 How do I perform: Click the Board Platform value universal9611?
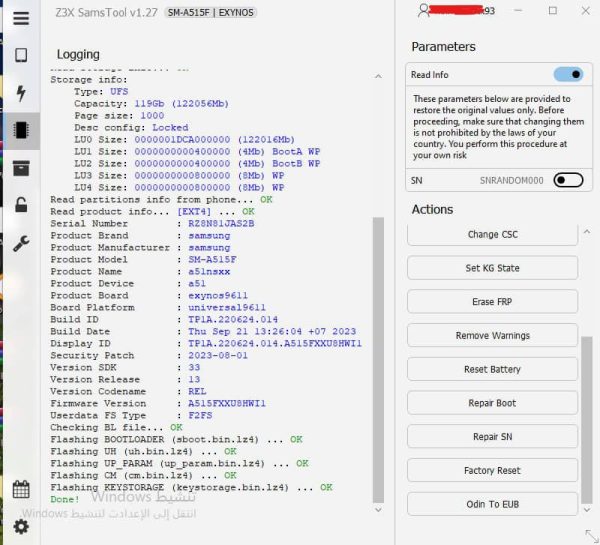(227, 308)
